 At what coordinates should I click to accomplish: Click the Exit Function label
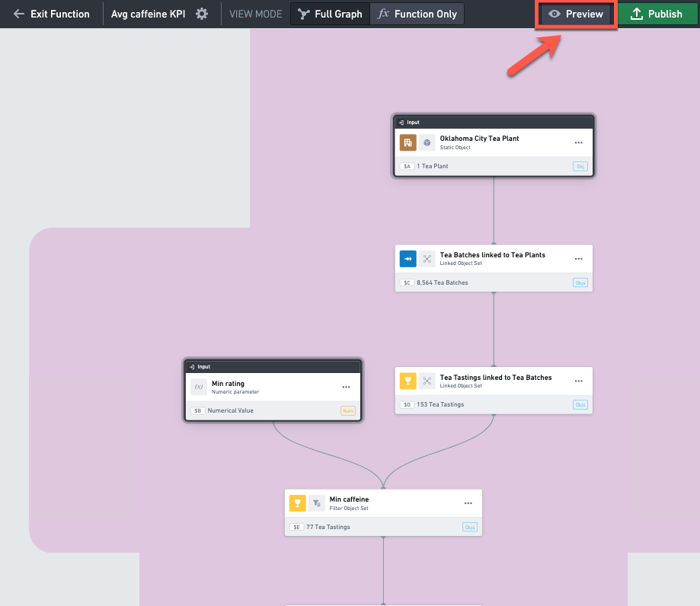tap(60, 14)
